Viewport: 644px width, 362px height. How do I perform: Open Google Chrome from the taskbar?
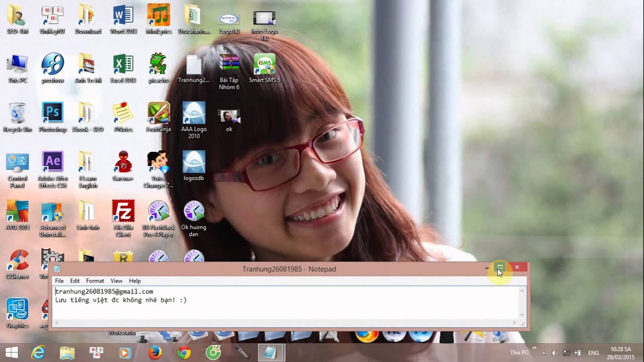click(184, 352)
